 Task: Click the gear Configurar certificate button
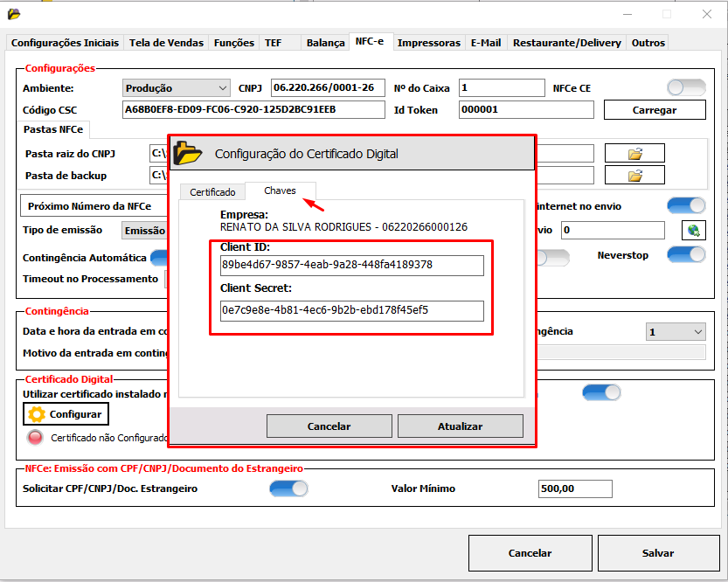(66, 414)
